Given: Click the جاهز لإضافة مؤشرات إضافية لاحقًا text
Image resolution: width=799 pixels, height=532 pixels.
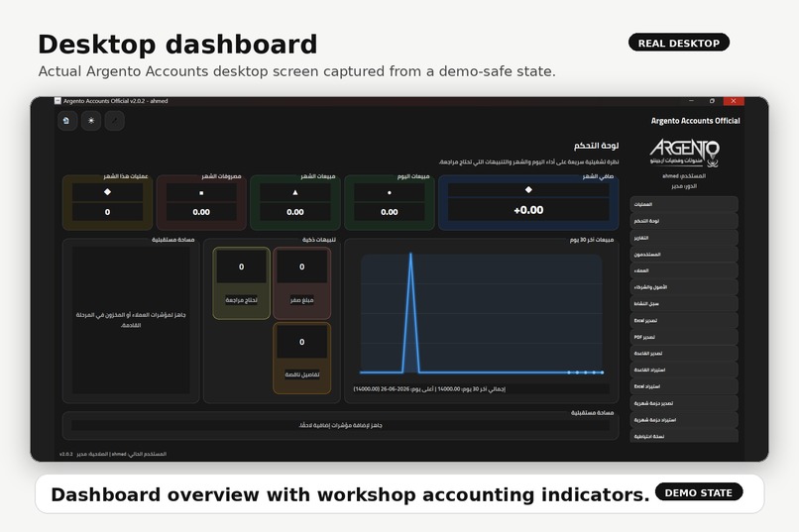Looking at the screenshot, I should (x=340, y=425).
